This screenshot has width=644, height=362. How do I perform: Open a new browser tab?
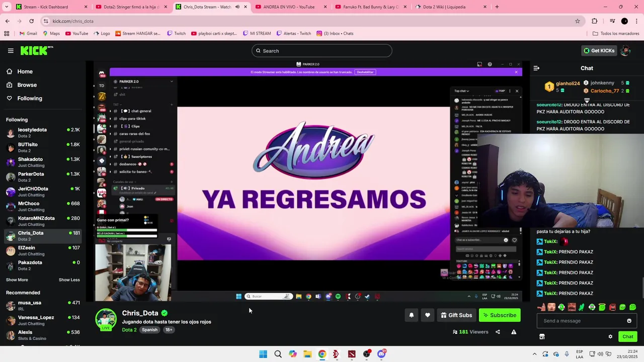[x=497, y=7]
